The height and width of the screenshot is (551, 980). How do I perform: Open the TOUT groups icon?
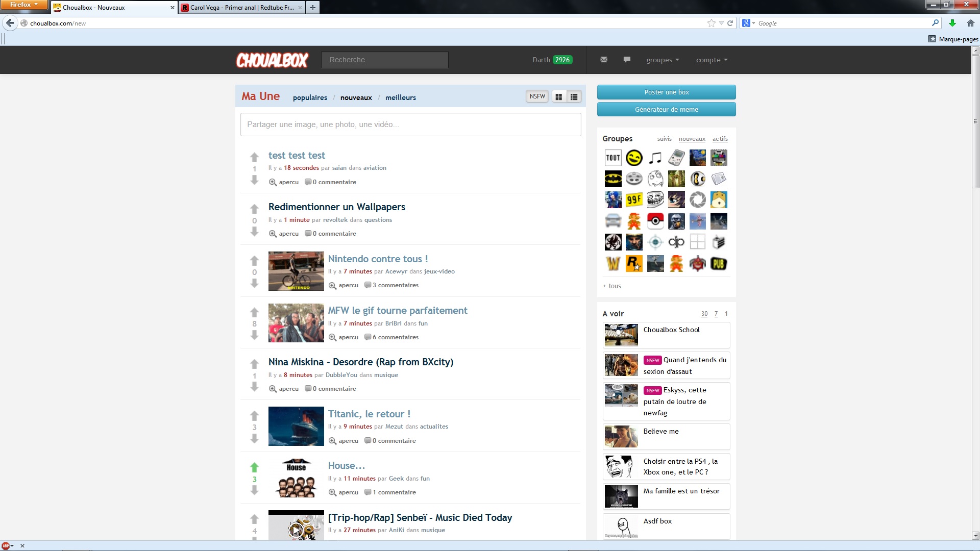pyautogui.click(x=613, y=158)
